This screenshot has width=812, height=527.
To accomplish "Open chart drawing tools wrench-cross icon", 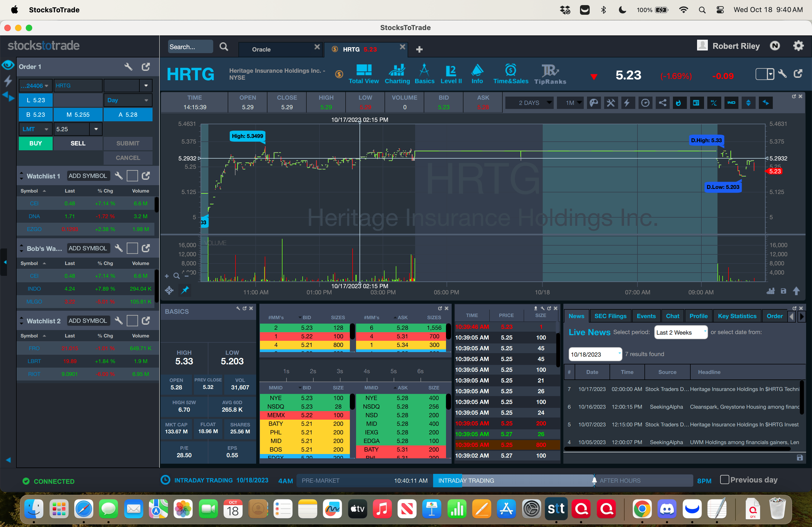I will click(x=611, y=103).
